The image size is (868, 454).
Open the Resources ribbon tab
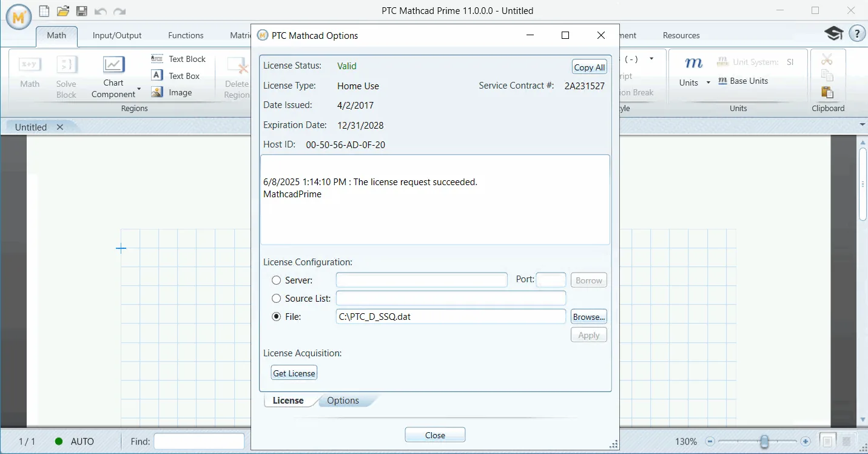coord(681,35)
